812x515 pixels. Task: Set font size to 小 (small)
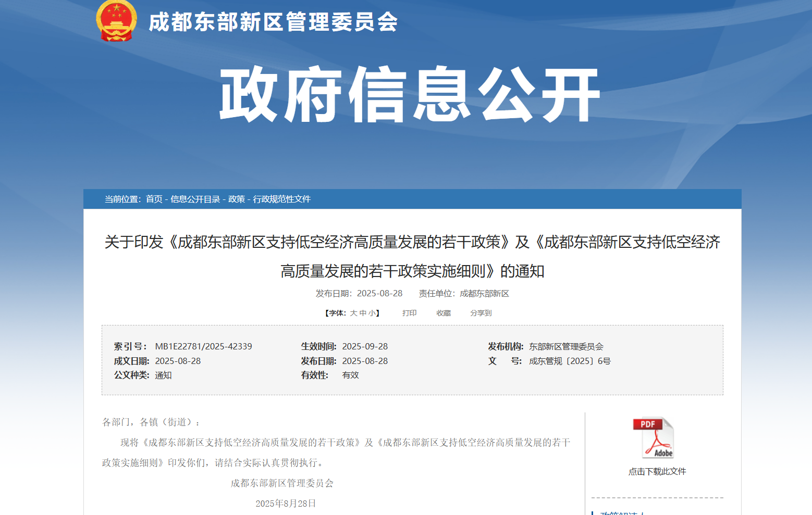[x=372, y=313]
